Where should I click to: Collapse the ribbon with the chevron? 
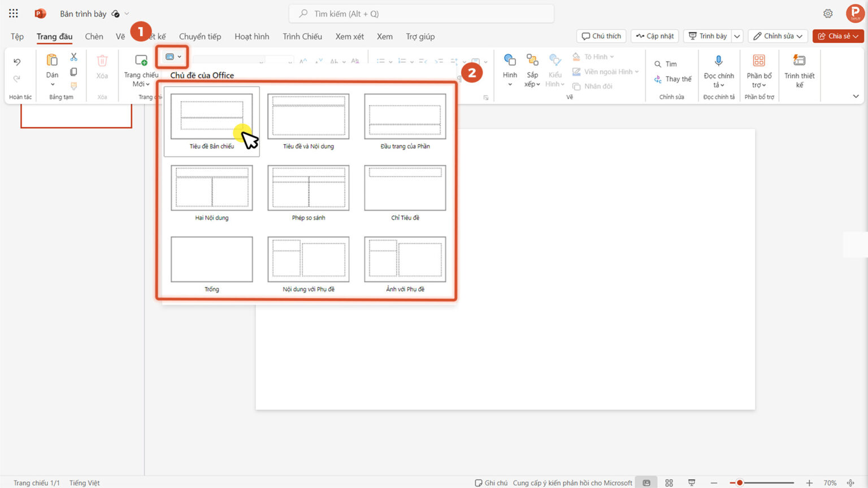tap(856, 96)
